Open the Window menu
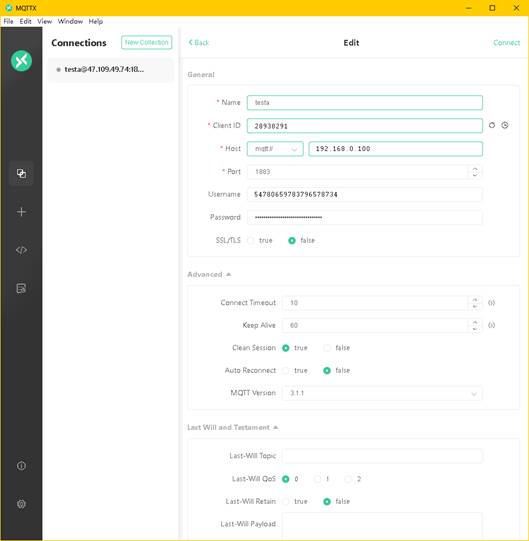The height and width of the screenshot is (541, 529). pos(70,21)
